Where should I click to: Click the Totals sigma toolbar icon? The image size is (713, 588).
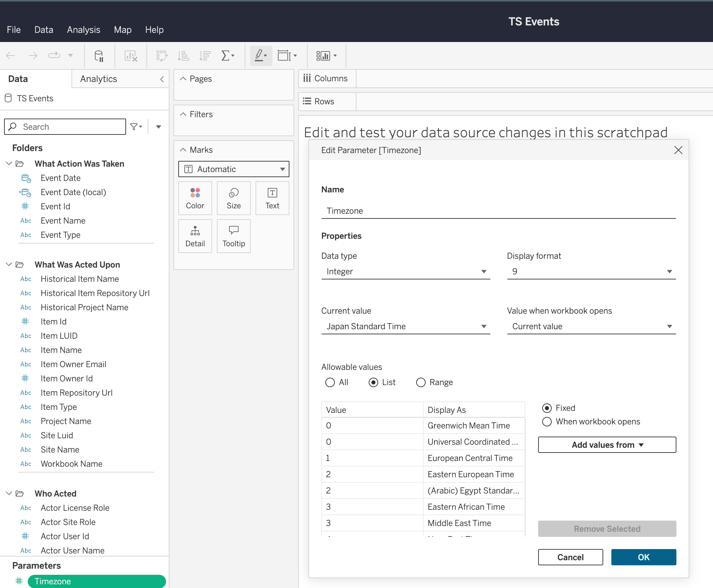pyautogui.click(x=227, y=56)
